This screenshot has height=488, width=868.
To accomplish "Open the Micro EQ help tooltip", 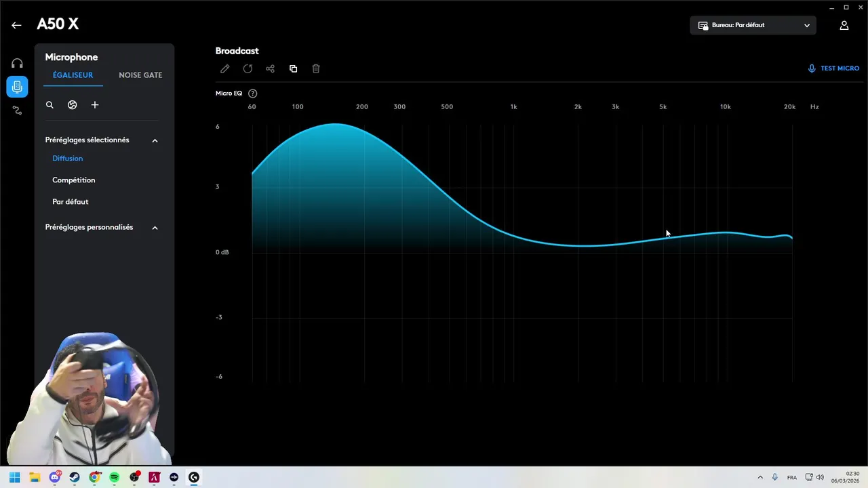I will click(x=253, y=94).
